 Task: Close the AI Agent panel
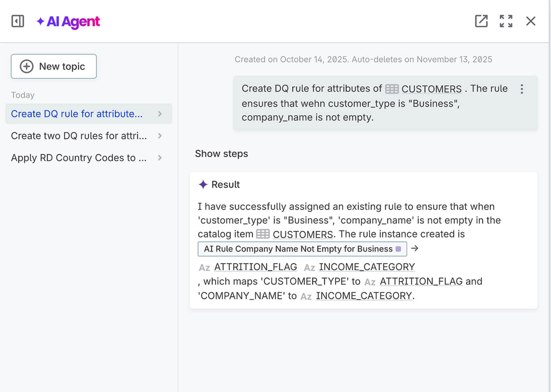point(531,21)
